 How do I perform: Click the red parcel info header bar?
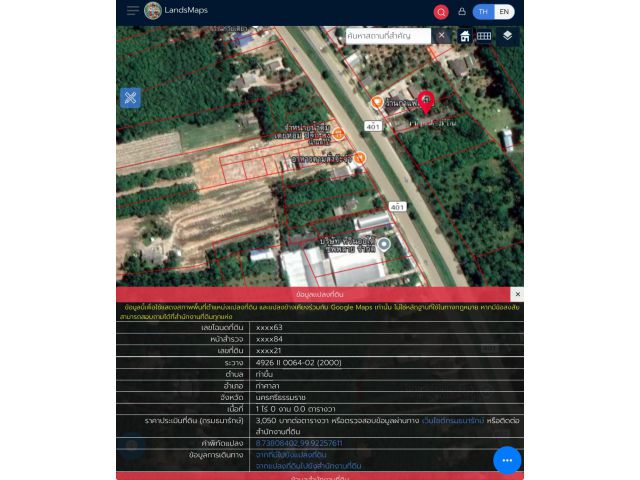313,294
